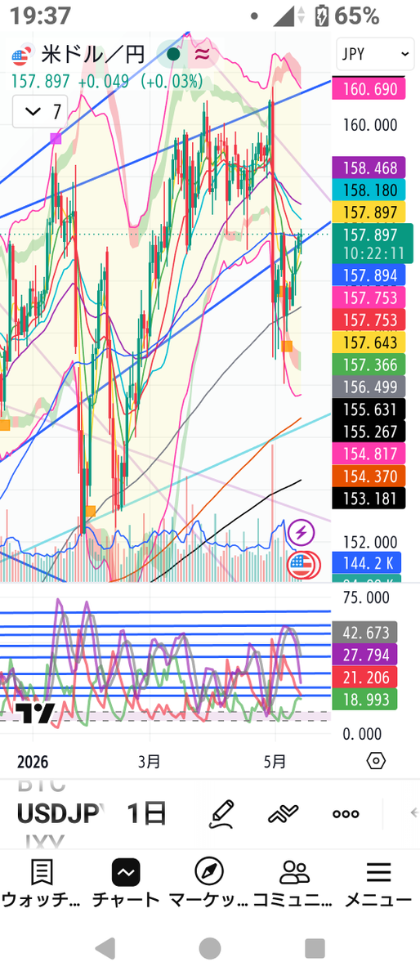The width and height of the screenshot is (420, 980).
Task: Tap the 160.000 price axis label
Action: pyautogui.click(x=370, y=125)
